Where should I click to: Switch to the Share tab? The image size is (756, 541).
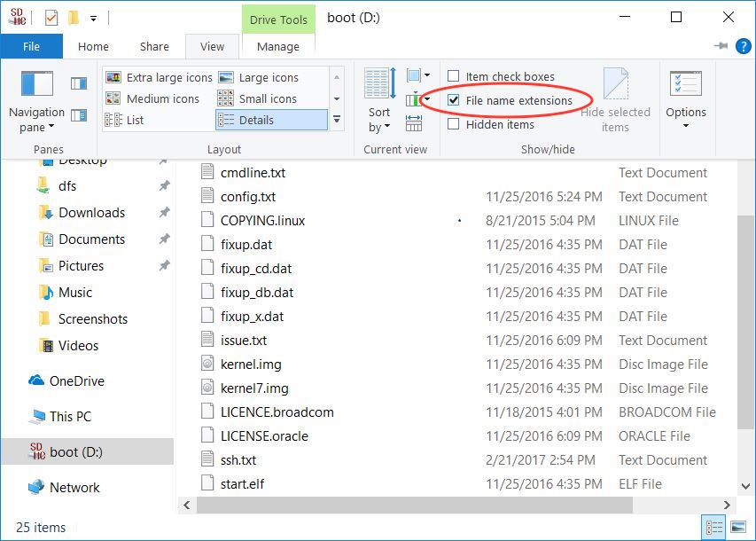pos(154,47)
